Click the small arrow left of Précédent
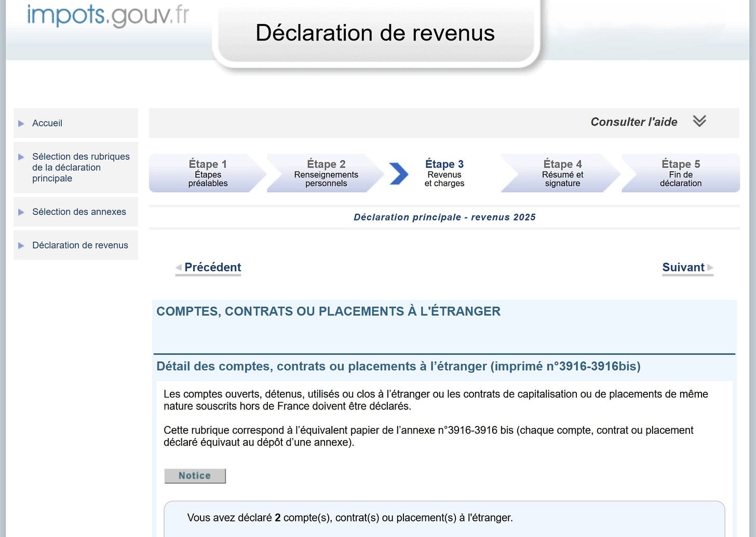 pos(179,268)
